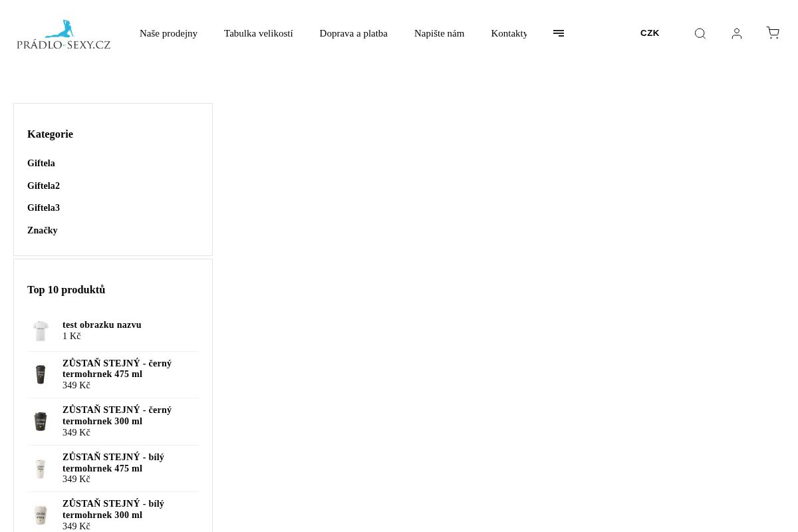Screen dimensions: 798x532
Task: Click the black 300 ml thermo mug thumbnail
Action: pos(41,422)
